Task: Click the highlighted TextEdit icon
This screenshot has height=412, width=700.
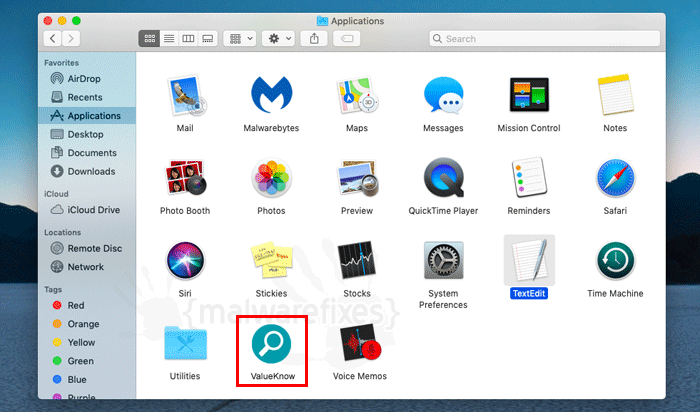Action: click(529, 260)
